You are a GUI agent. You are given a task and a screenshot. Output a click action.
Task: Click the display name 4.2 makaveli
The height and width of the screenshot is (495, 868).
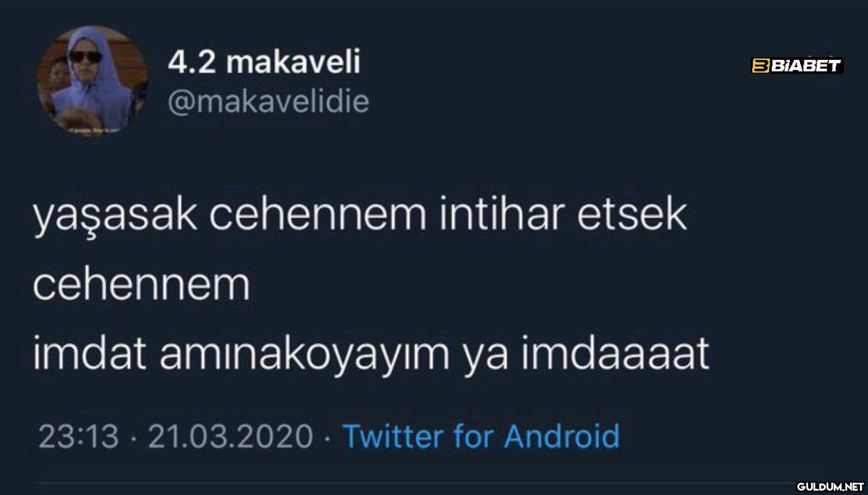[x=264, y=64]
